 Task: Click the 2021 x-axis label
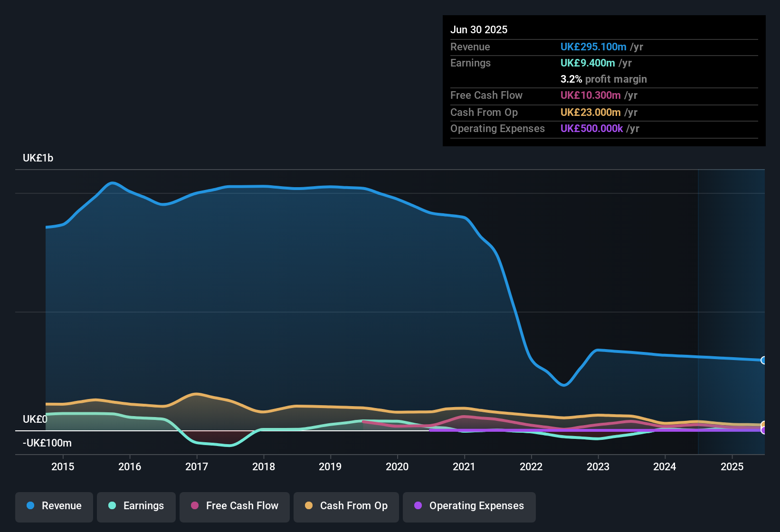(464, 466)
